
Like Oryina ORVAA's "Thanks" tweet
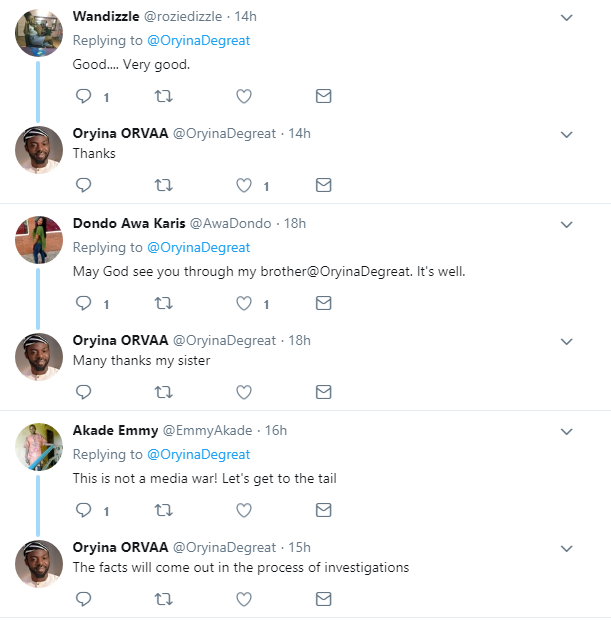[x=243, y=185]
